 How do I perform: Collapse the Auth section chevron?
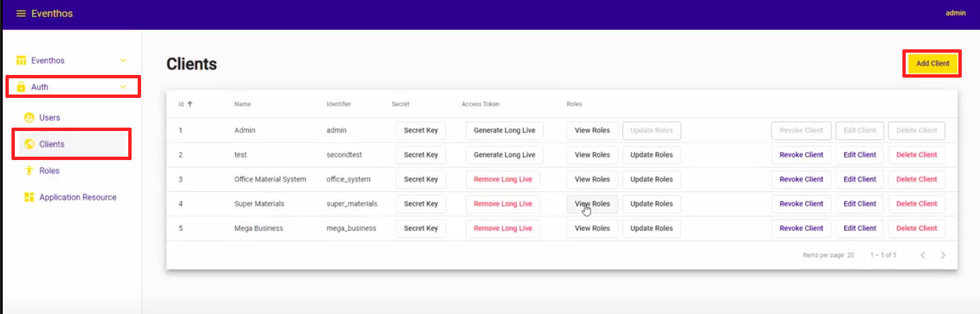tap(123, 86)
